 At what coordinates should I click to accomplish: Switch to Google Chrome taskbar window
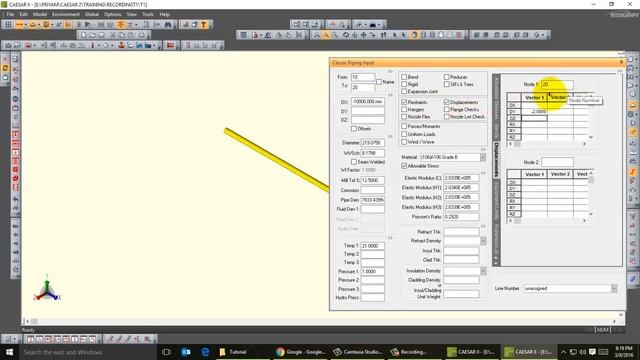pyautogui.click(x=300, y=352)
